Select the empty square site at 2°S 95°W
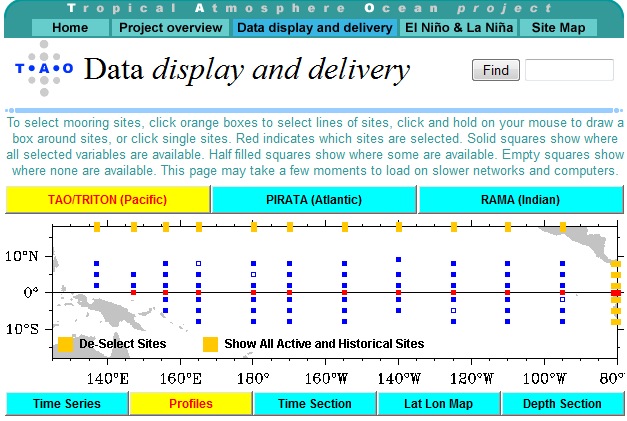Screen dimensions: 627x421 (563, 299)
